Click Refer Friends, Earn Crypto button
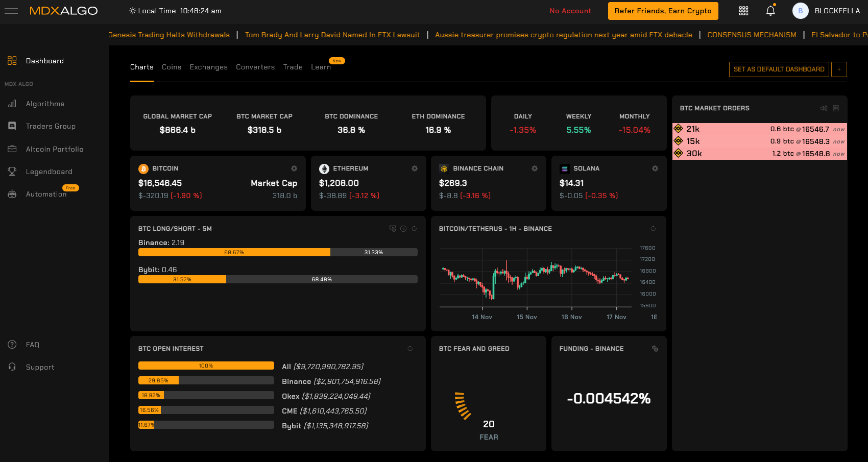Image resolution: width=868 pixels, height=462 pixels. pos(663,11)
